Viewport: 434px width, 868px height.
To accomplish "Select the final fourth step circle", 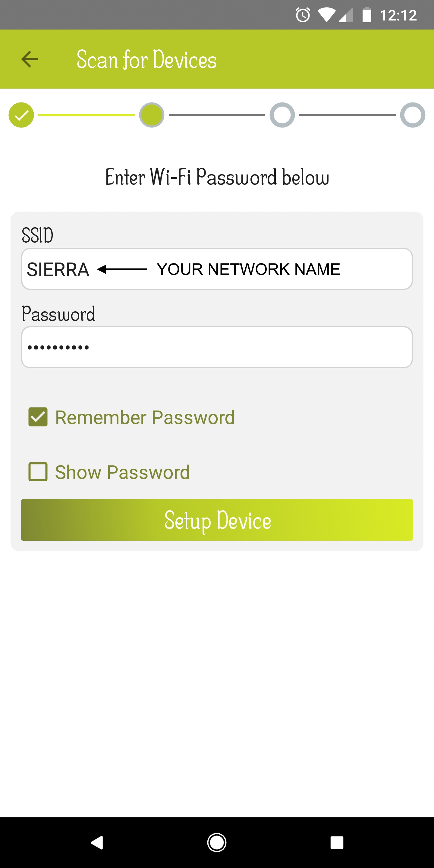I will [412, 115].
